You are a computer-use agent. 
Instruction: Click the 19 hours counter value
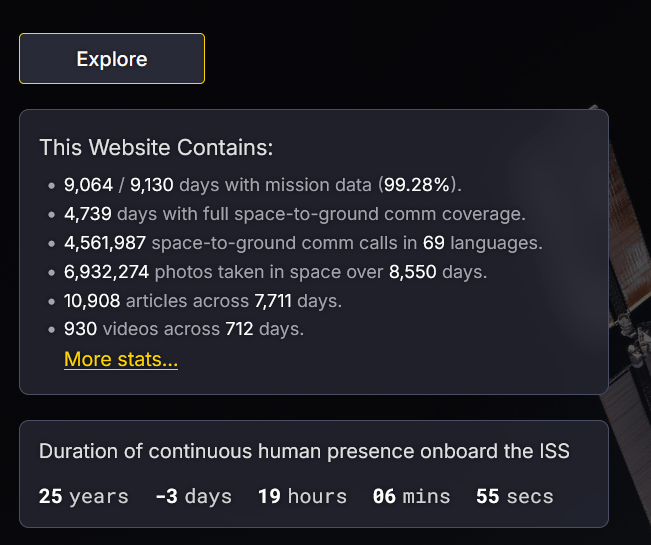click(x=270, y=496)
